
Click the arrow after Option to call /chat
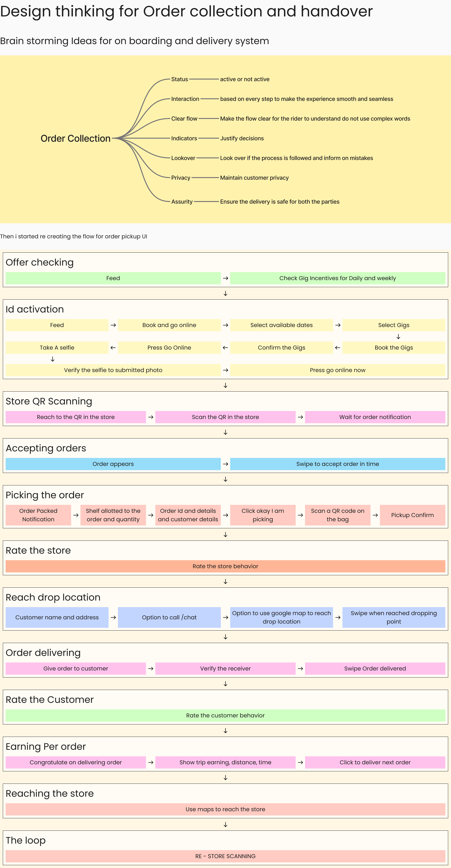point(225,617)
